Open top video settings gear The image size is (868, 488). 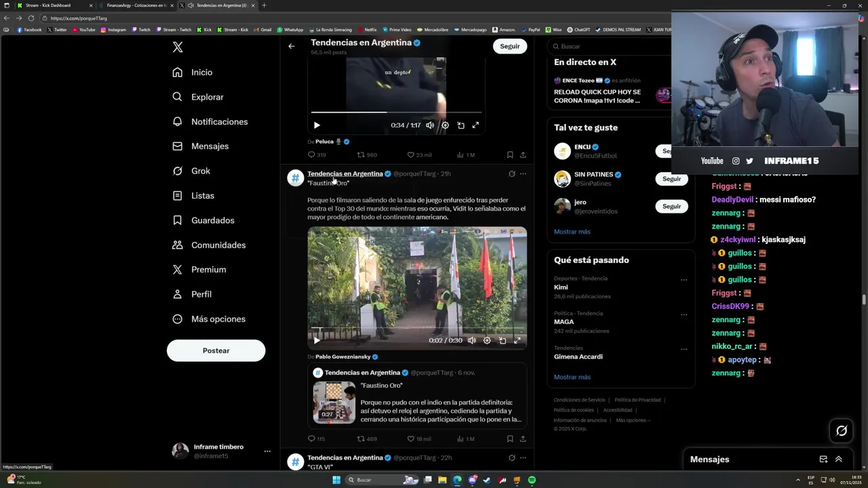[x=445, y=125]
